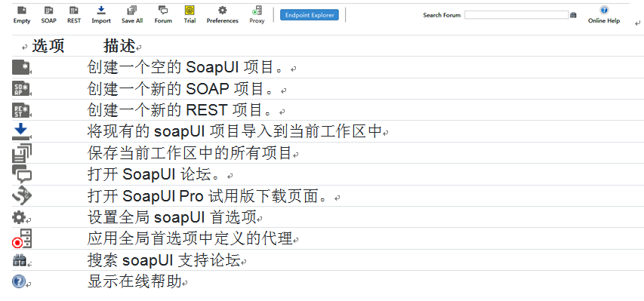Click the Search Forum label
The height and width of the screenshot is (301, 644).
point(442,15)
